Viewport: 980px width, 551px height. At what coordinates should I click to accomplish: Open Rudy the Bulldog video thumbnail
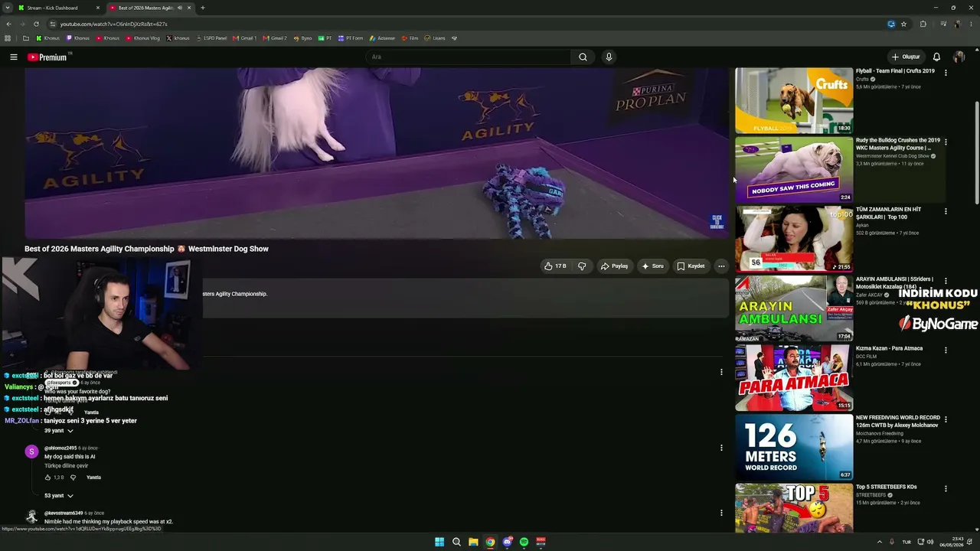(794, 170)
